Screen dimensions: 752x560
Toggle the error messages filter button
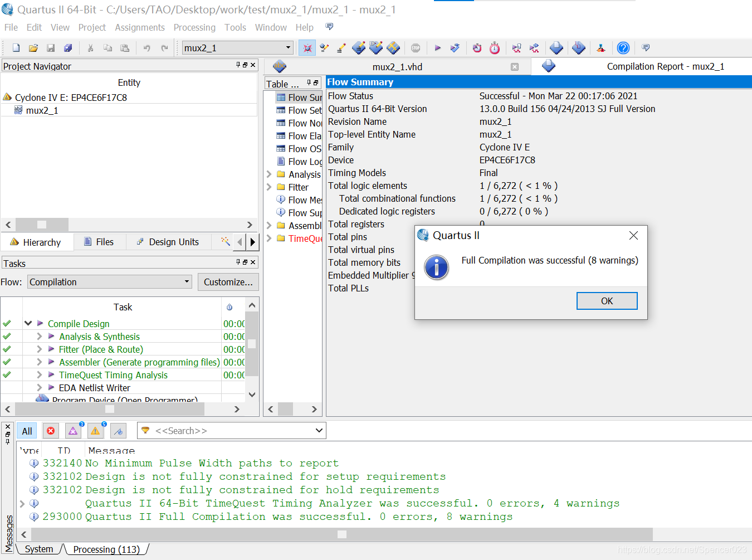[51, 431]
